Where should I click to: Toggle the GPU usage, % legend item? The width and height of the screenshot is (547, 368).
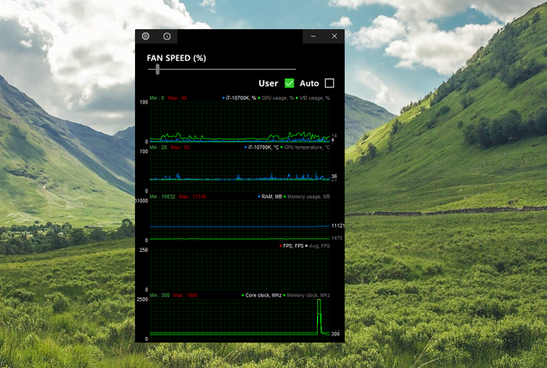[x=276, y=98]
